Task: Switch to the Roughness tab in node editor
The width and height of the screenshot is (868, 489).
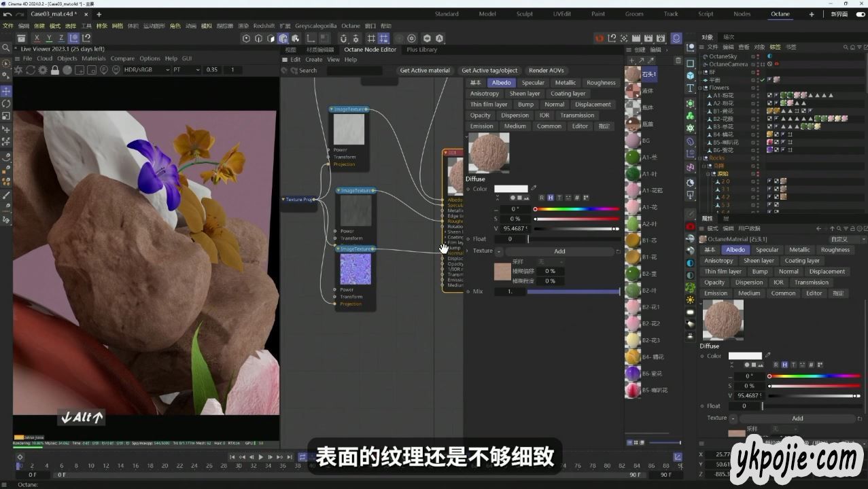Action: click(601, 83)
